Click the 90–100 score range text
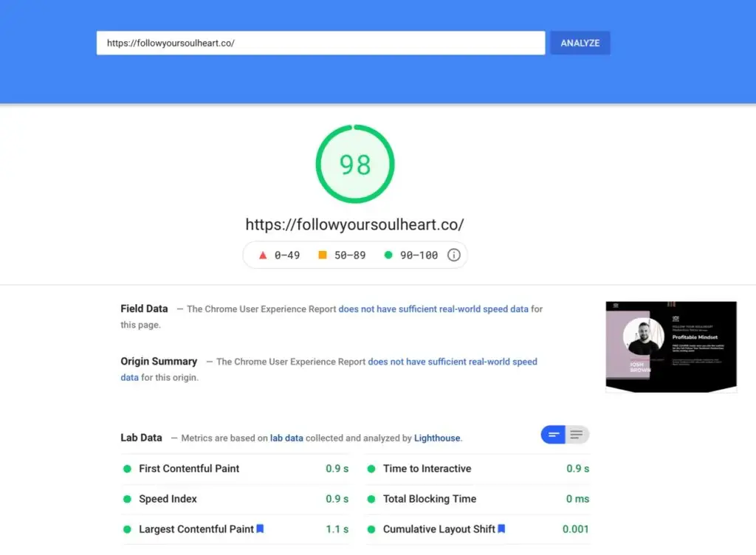The width and height of the screenshot is (756, 555). pyautogui.click(x=419, y=255)
